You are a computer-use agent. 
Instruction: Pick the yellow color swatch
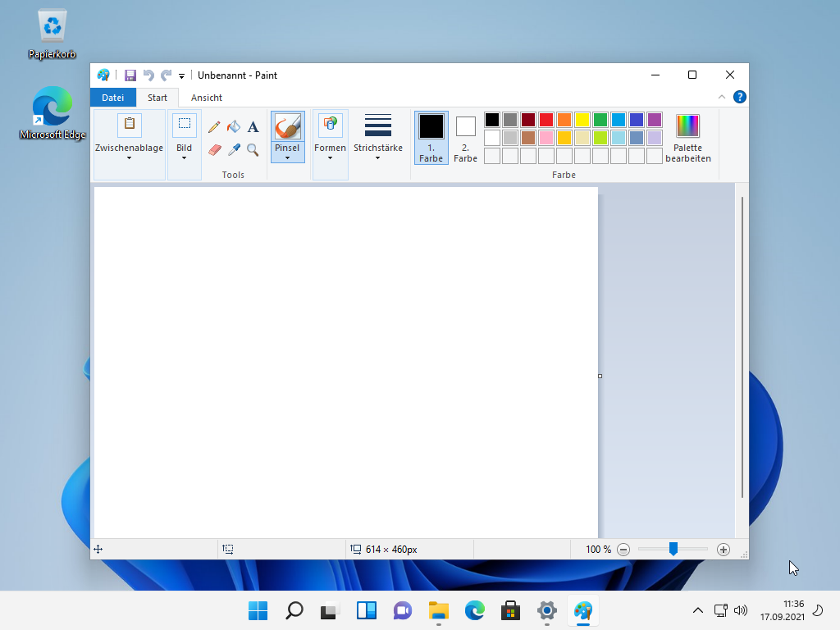click(582, 120)
